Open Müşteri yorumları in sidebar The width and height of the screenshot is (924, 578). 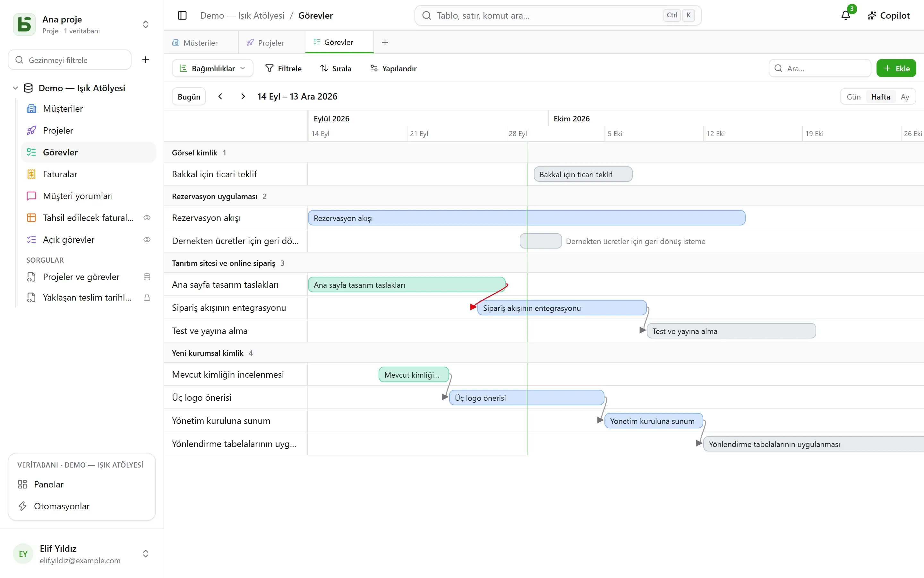pos(88,196)
